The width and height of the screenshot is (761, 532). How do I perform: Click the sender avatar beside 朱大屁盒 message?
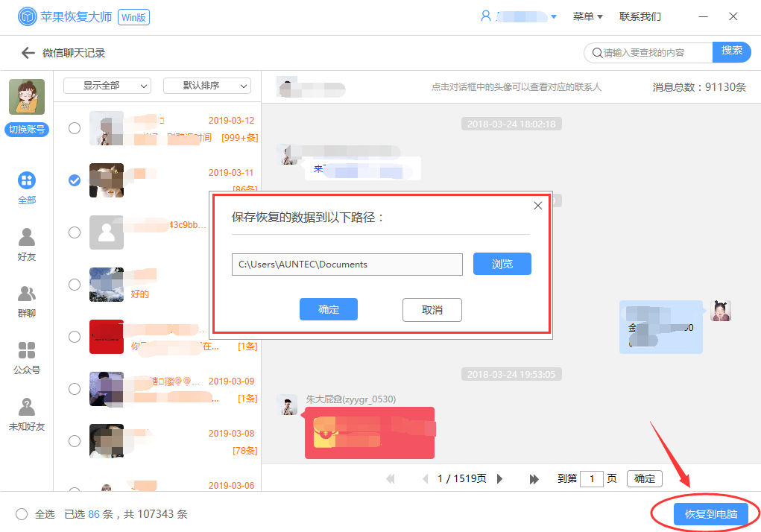(x=287, y=405)
